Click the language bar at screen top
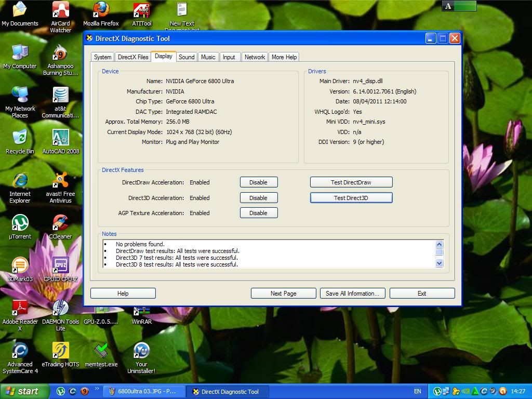Viewport: 532px width, 399px height. tap(459, 6)
